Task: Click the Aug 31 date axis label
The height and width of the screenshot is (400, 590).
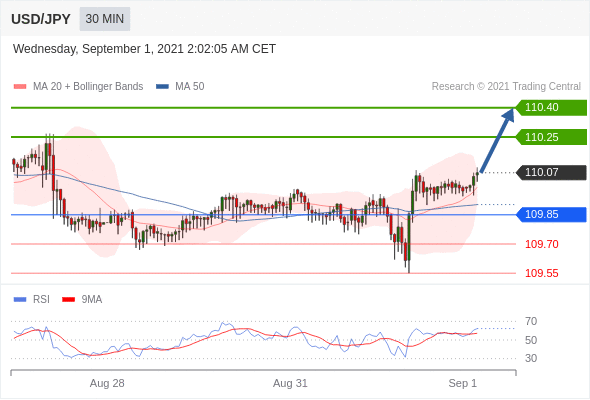Action: (290, 383)
